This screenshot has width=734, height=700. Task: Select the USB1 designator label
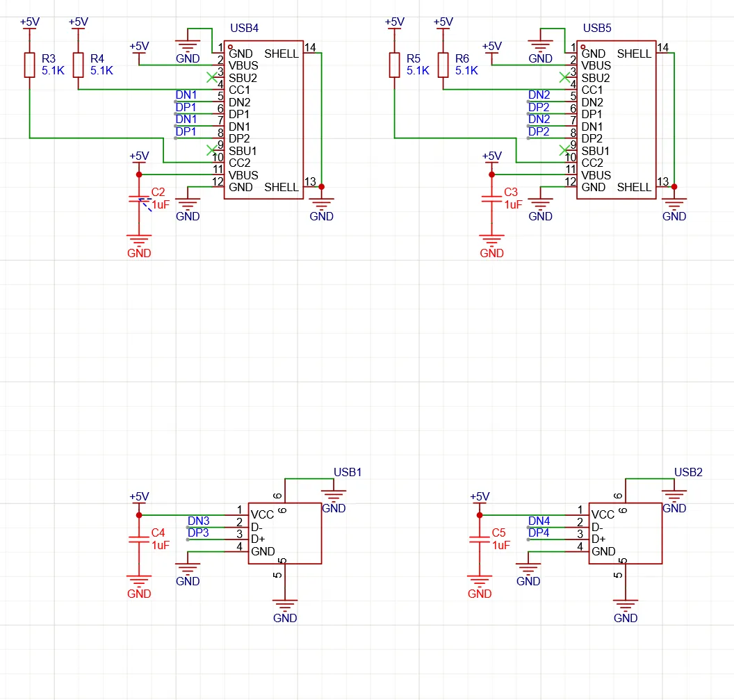(x=348, y=472)
